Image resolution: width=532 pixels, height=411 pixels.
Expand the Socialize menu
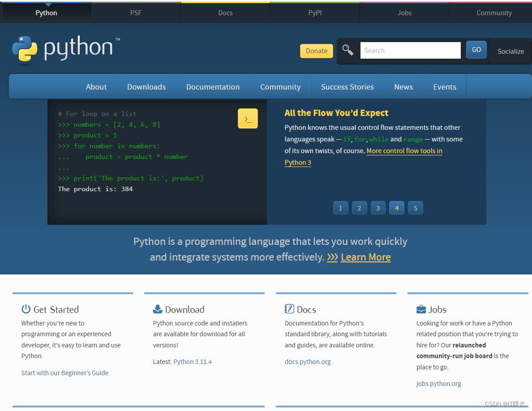(511, 51)
